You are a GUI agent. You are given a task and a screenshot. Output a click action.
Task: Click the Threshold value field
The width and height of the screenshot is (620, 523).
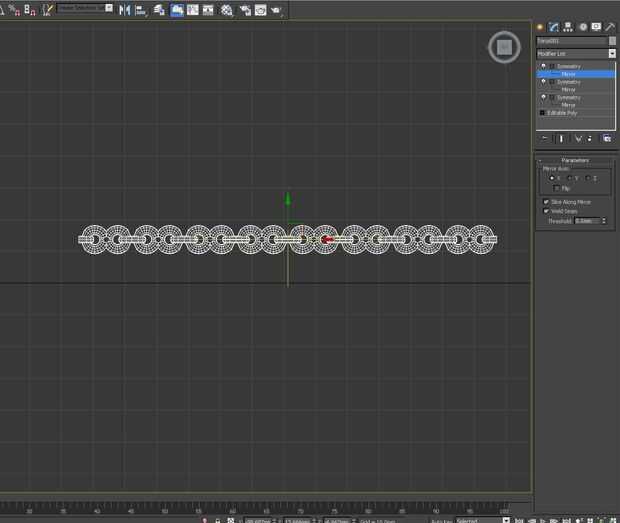click(587, 221)
